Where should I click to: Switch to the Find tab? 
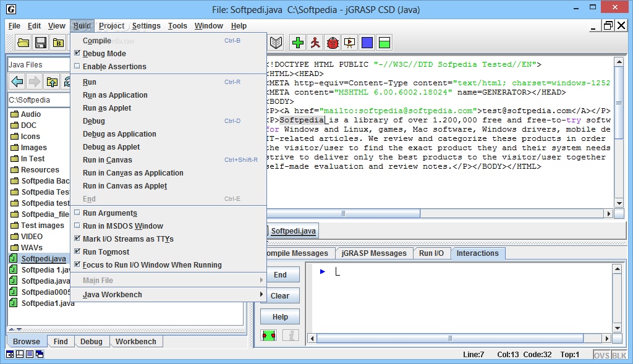tap(61, 341)
